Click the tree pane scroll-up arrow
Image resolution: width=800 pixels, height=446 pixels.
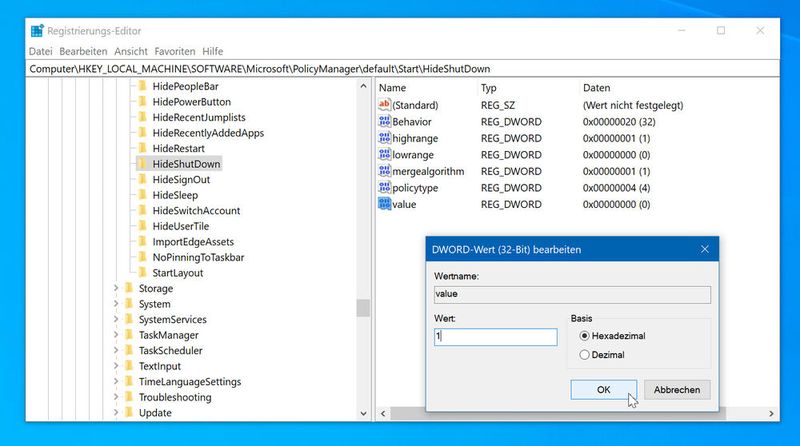tap(363, 86)
